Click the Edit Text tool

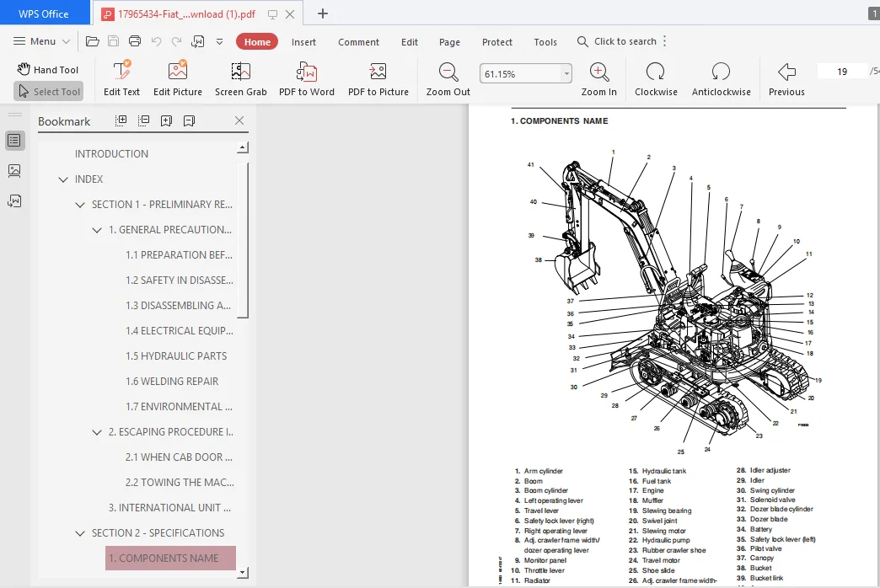(121, 78)
